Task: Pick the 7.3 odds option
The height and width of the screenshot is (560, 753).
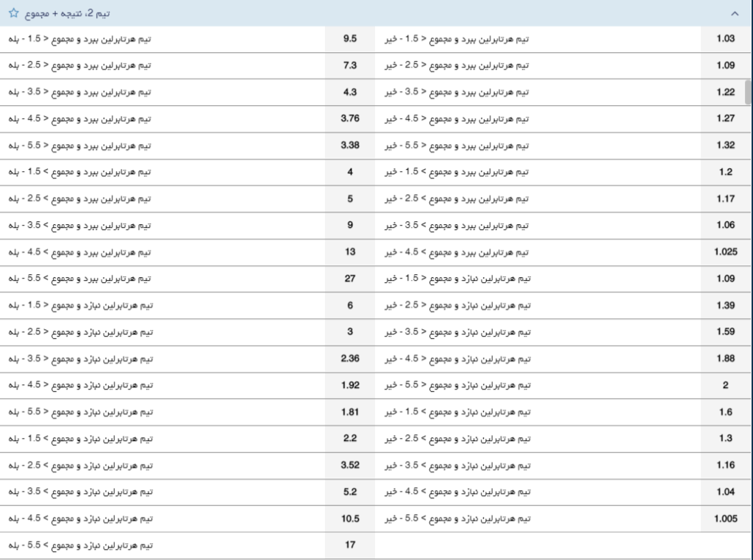Action: click(x=350, y=65)
